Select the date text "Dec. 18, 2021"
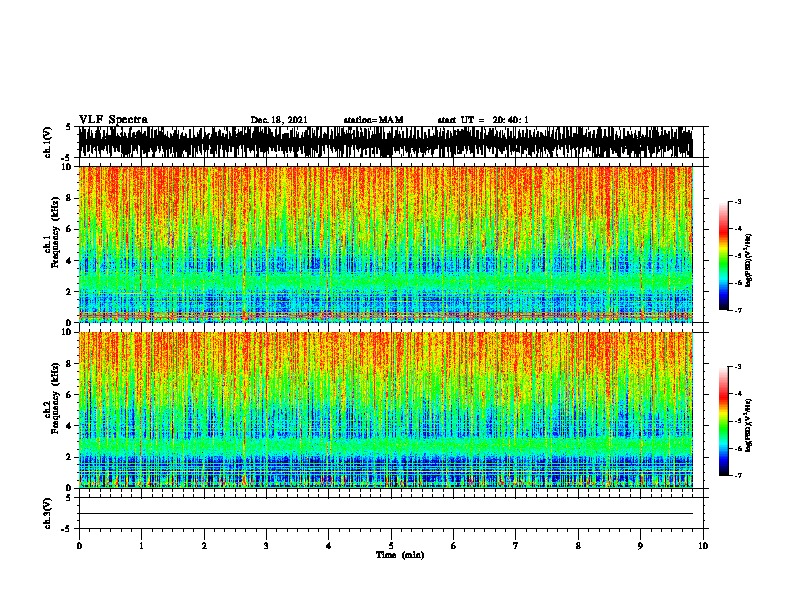Image resolution: width=792 pixels, height=612 pixels. click(x=279, y=120)
